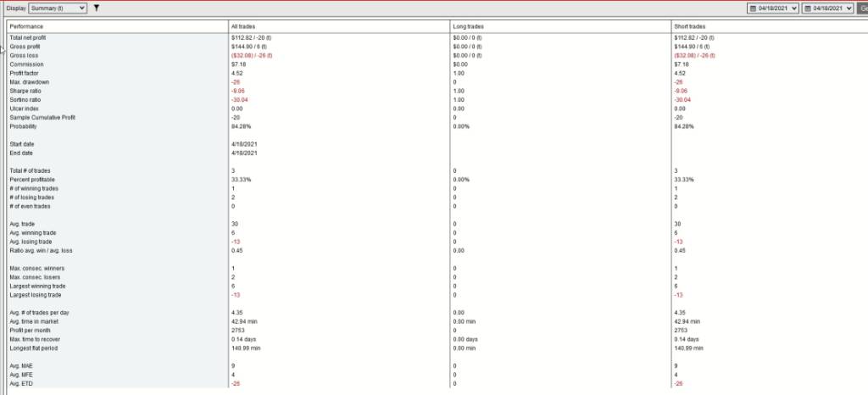Image resolution: width=868 pixels, height=395 pixels.
Task: Click Short trades Max. time to recover 0.14 days
Action: 687,338
